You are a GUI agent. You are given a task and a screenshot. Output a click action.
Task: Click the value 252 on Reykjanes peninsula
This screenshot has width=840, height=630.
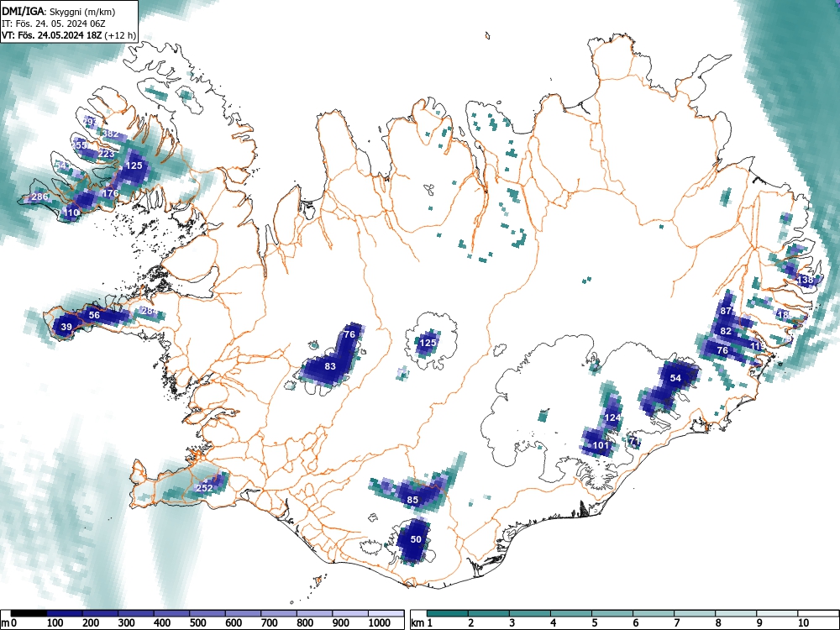click(x=204, y=488)
